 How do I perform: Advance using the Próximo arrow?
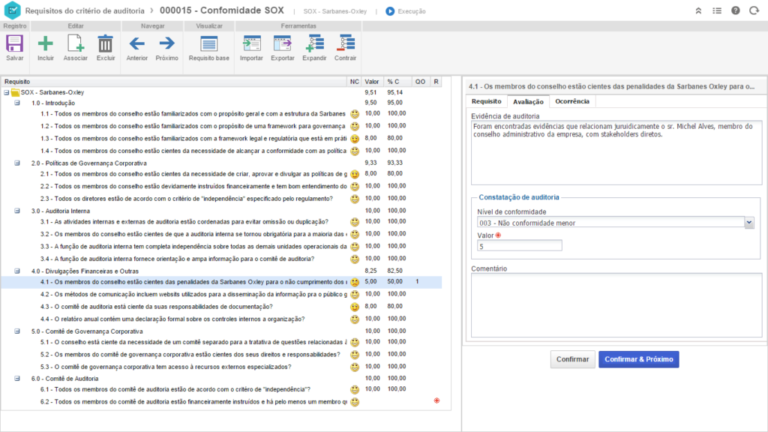click(x=167, y=43)
